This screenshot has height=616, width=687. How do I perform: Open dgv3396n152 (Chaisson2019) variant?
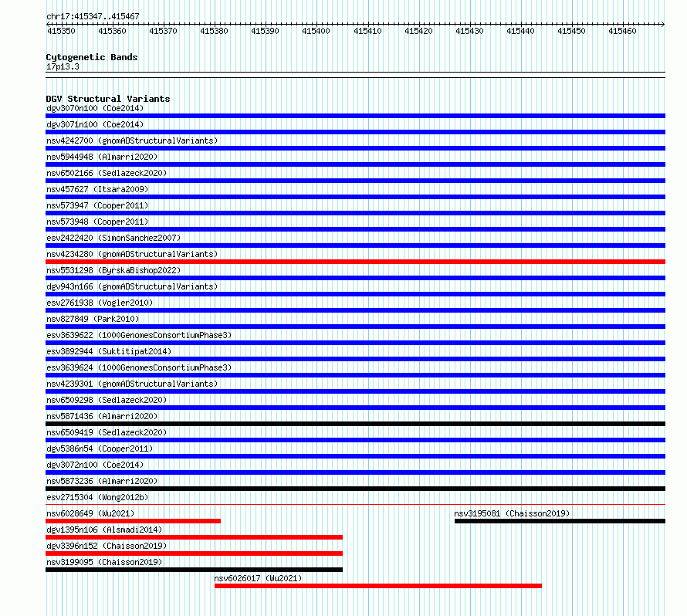click(107, 546)
